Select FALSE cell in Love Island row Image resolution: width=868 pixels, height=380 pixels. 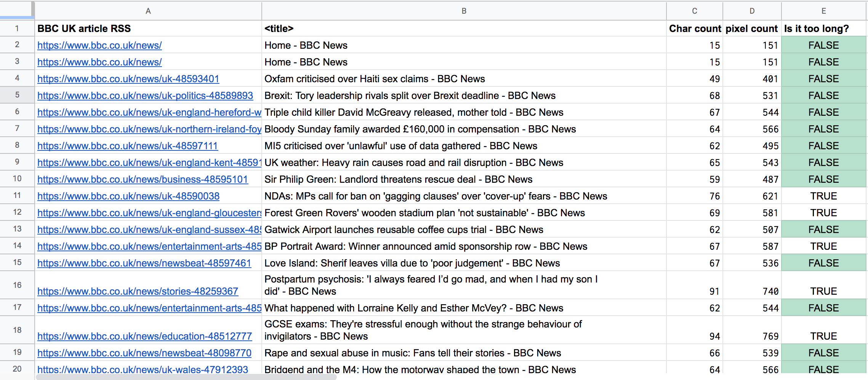coord(824,263)
